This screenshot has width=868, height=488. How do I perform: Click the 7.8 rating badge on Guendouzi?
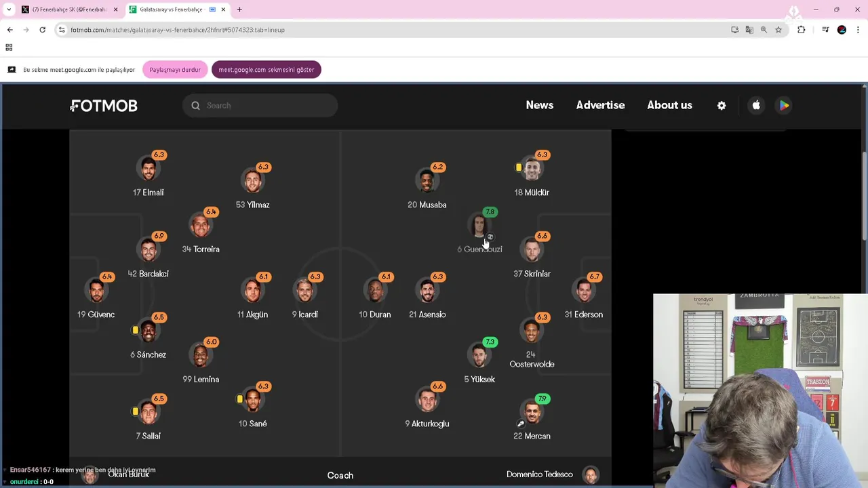490,211
